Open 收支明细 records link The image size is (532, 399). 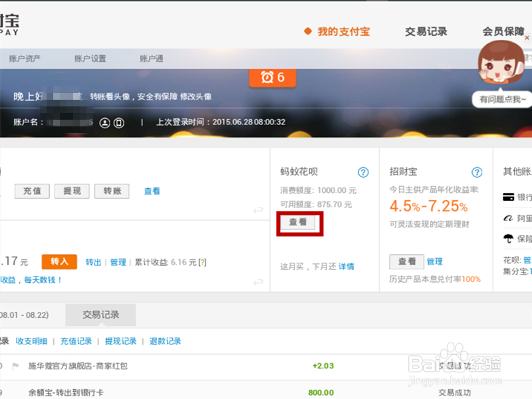31,341
